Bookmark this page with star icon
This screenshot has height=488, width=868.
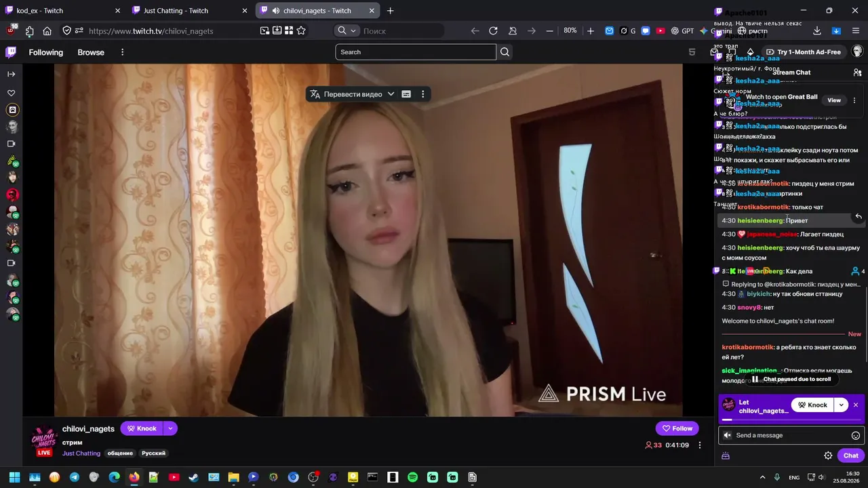click(x=301, y=30)
